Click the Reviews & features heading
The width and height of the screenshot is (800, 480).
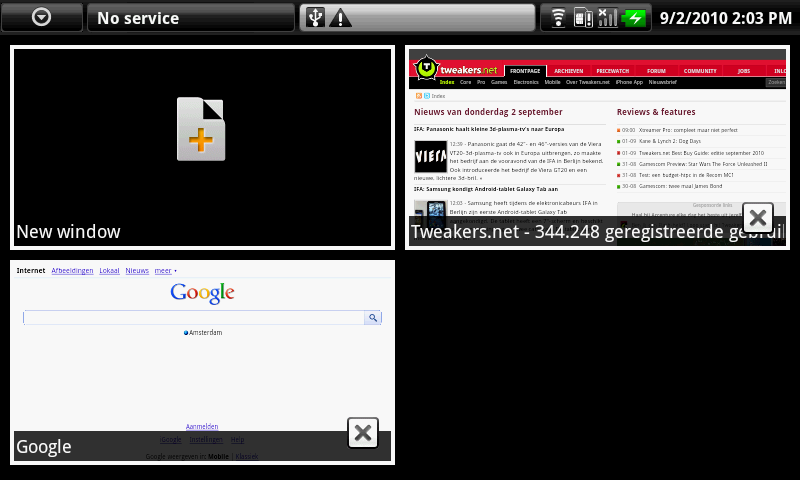(656, 112)
